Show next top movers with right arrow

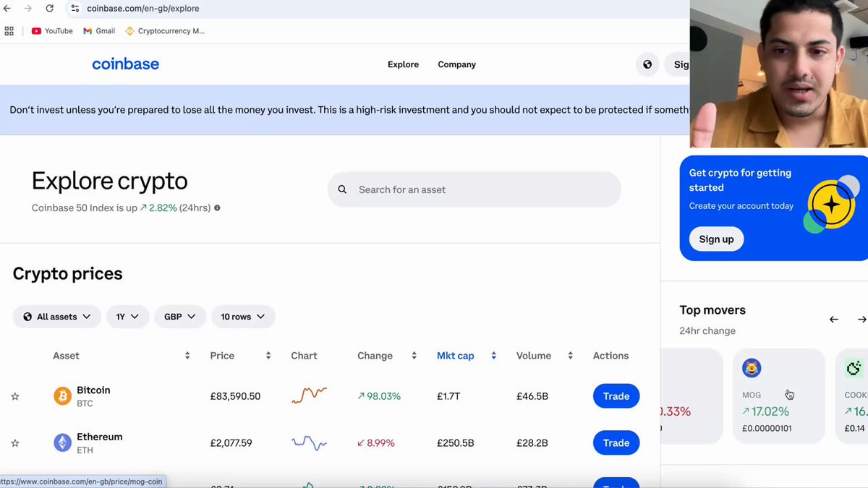861,319
